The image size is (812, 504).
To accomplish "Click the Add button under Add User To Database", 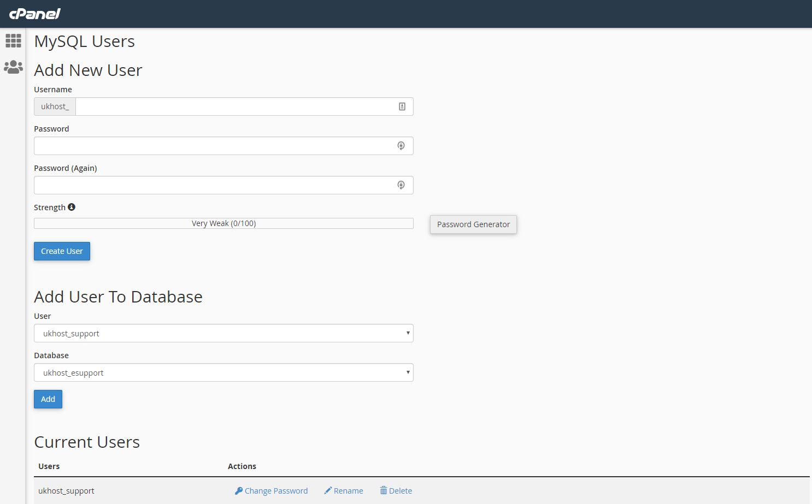I will [x=48, y=399].
